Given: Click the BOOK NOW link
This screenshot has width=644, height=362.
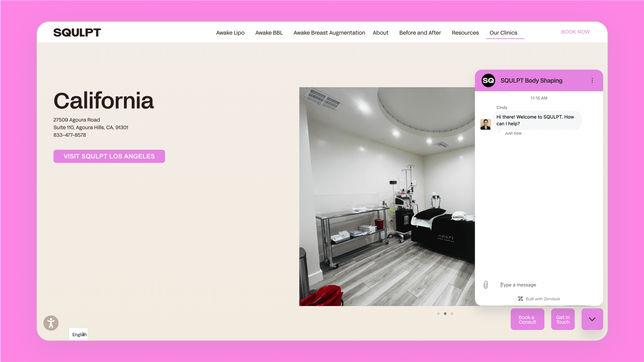Looking at the screenshot, I should tap(575, 32).
